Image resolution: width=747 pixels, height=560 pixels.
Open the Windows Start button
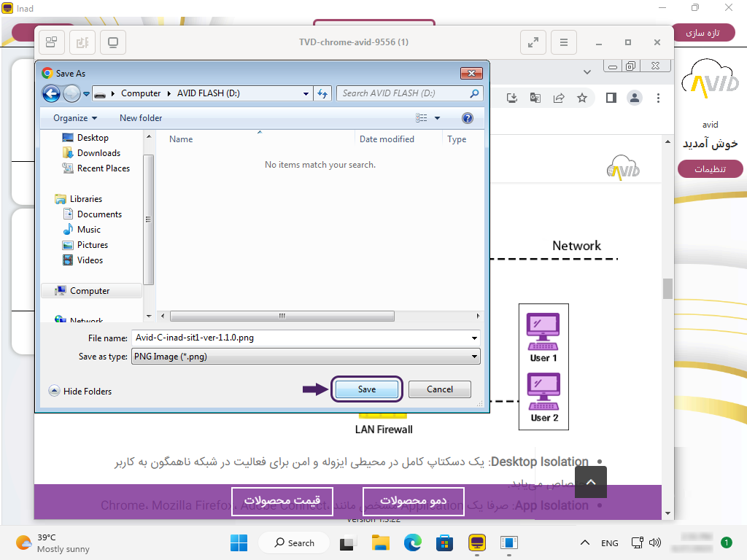point(239,542)
